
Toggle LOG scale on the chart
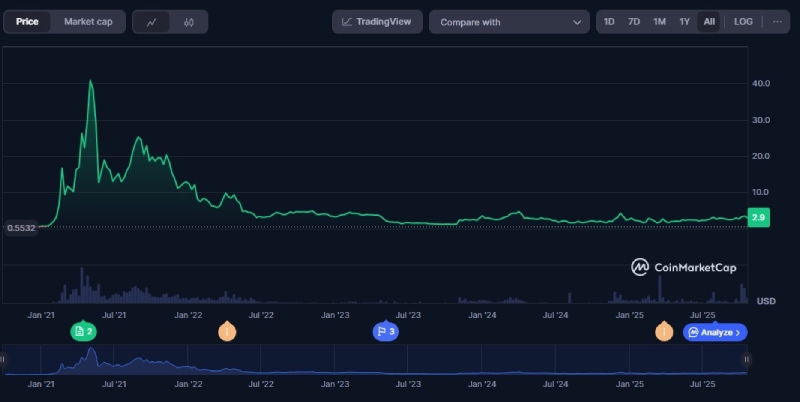click(x=743, y=21)
